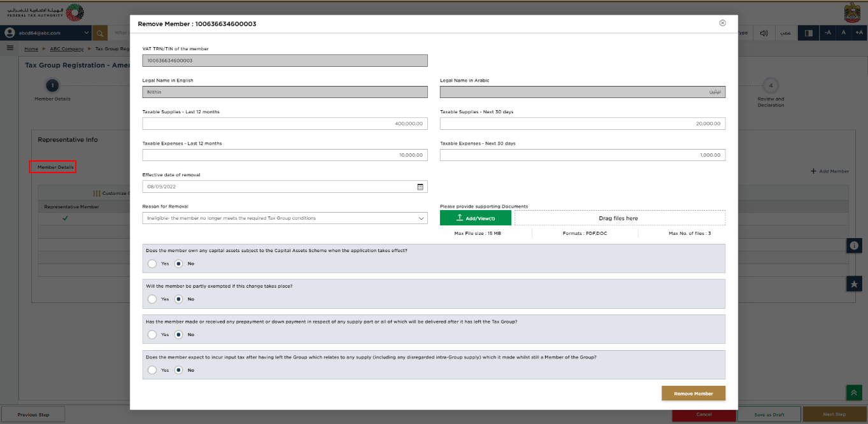Image resolution: width=868 pixels, height=424 pixels.
Task: Decrease font size with -A
Action: pyautogui.click(x=827, y=33)
